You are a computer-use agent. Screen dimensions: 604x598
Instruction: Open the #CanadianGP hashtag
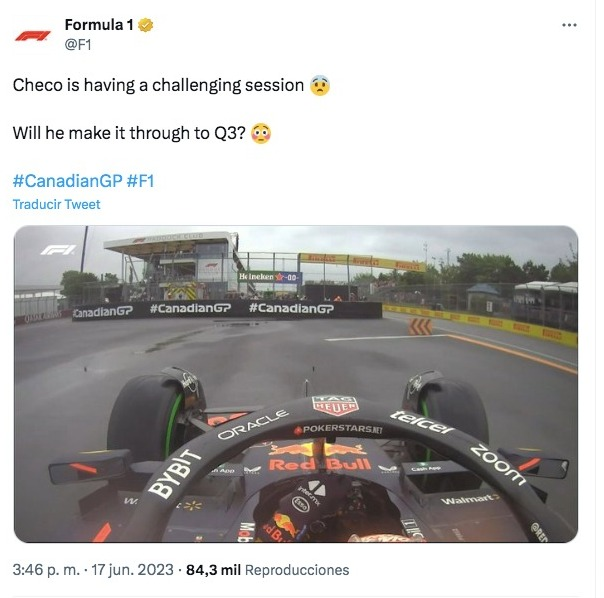67,181
